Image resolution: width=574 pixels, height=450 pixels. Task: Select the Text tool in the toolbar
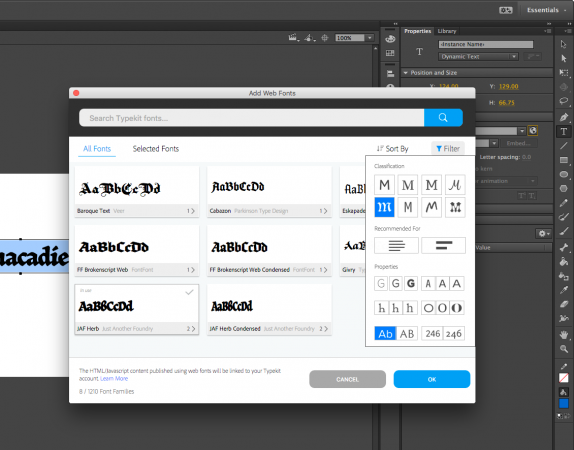[x=564, y=131]
